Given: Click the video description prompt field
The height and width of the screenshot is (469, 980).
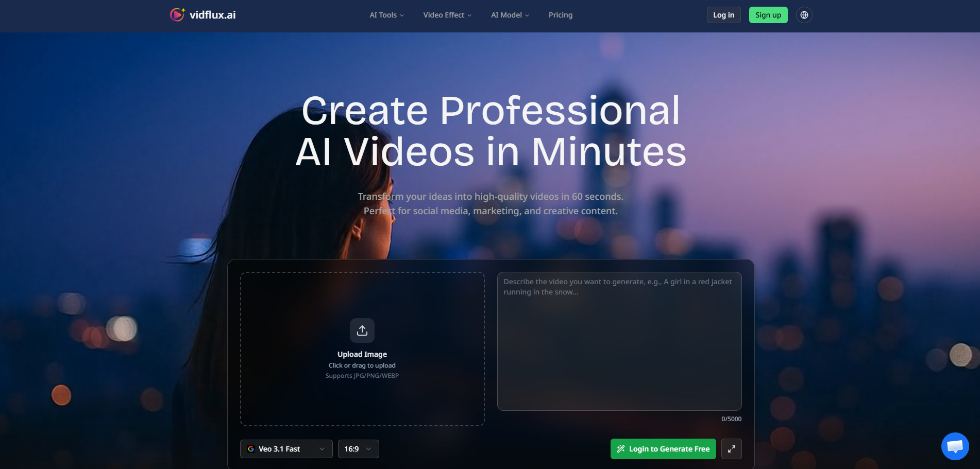Looking at the screenshot, I should (x=618, y=340).
